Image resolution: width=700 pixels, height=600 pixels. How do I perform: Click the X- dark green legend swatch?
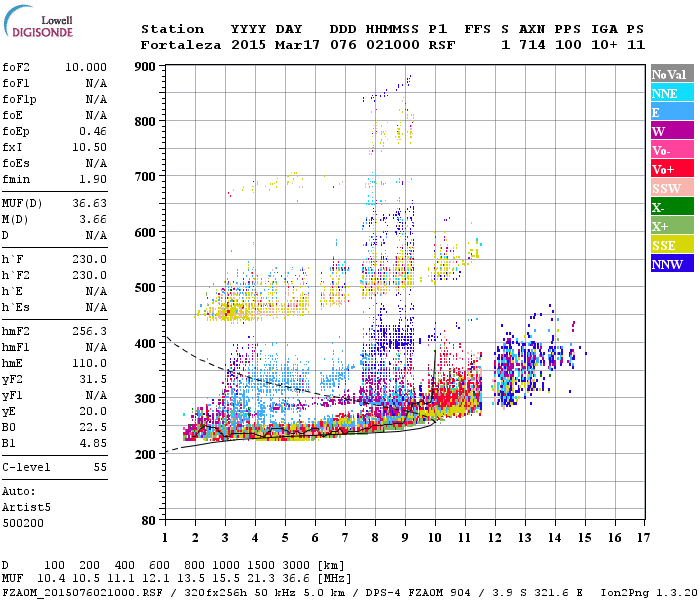672,207
